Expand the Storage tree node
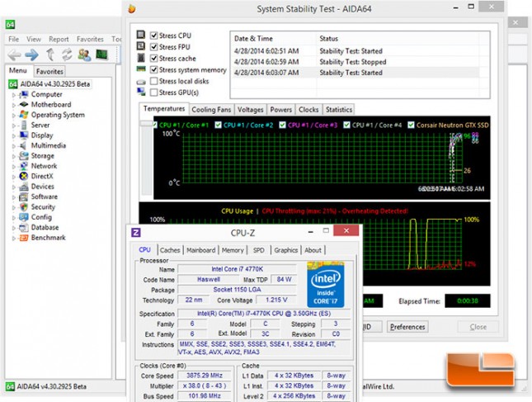 pos(13,157)
